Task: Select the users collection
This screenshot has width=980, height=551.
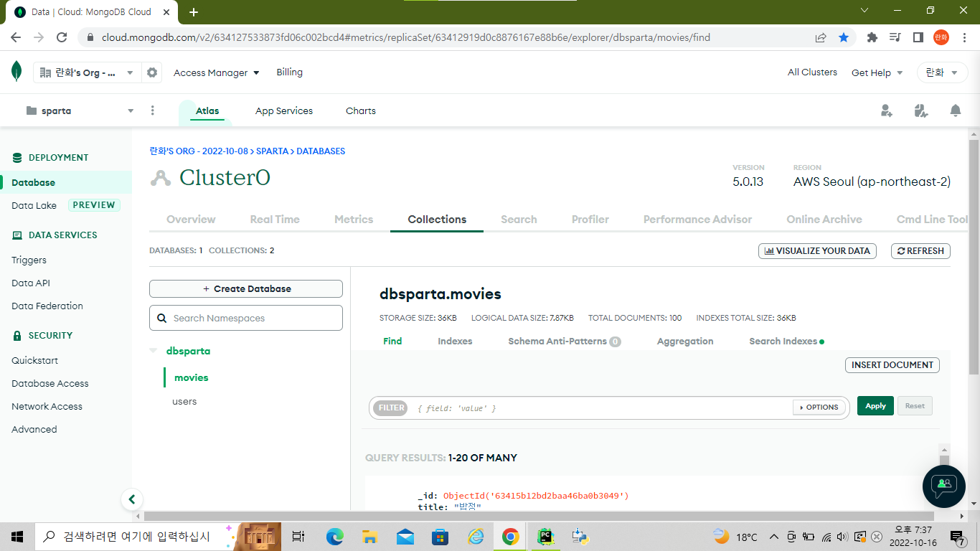Action: (x=184, y=402)
